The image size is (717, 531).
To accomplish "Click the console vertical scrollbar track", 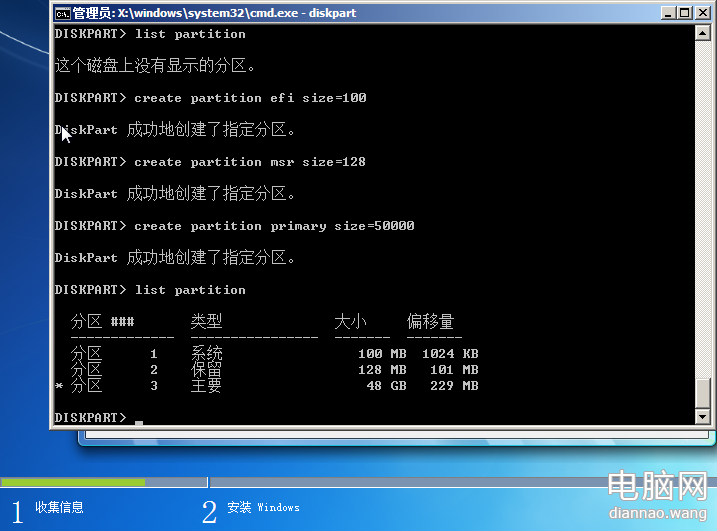I will coord(702,220).
